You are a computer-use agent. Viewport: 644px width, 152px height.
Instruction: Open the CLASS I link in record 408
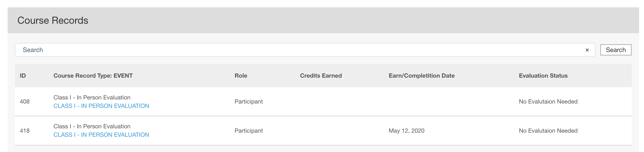pyautogui.click(x=101, y=106)
